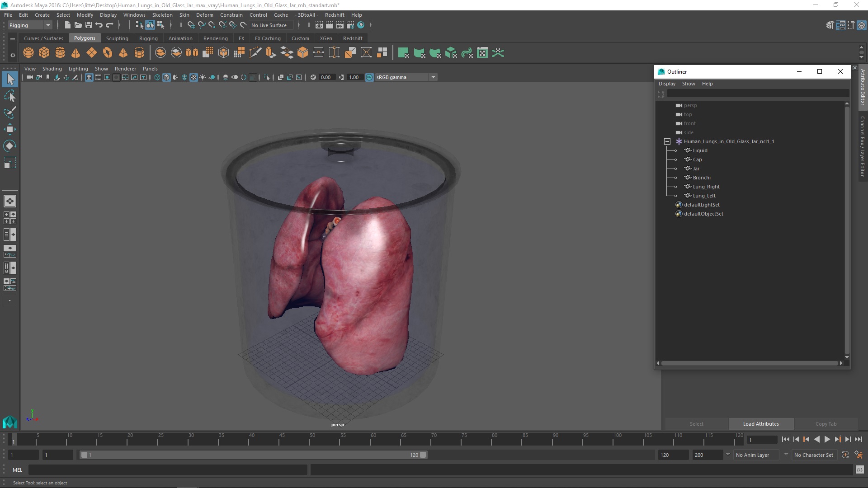Image resolution: width=868 pixels, height=488 pixels.
Task: Activate the Paint Selection tool
Action: click(x=9, y=113)
